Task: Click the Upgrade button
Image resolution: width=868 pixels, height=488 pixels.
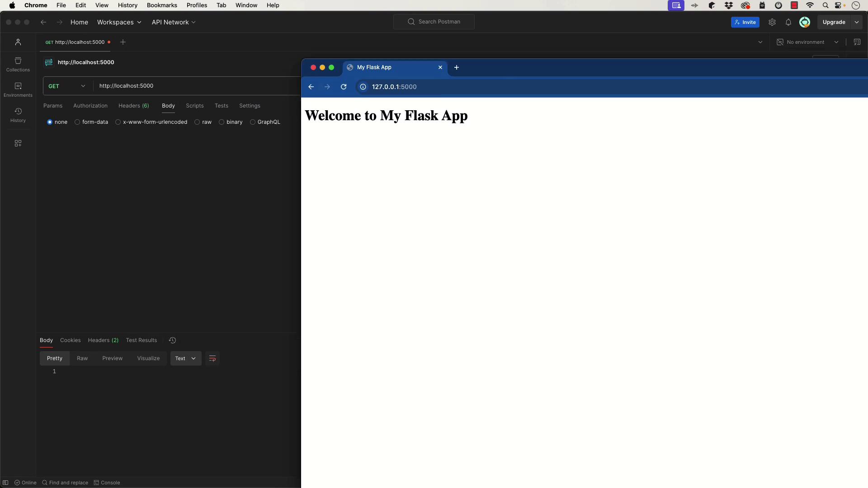Action: coord(834,22)
